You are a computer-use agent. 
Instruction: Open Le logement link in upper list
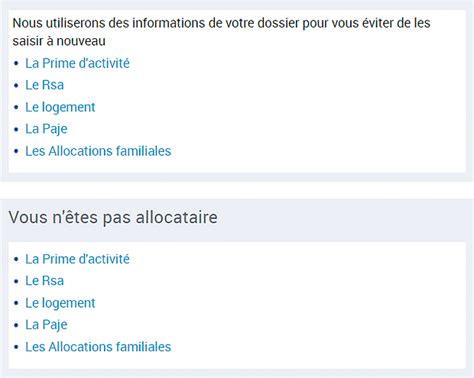coord(60,107)
